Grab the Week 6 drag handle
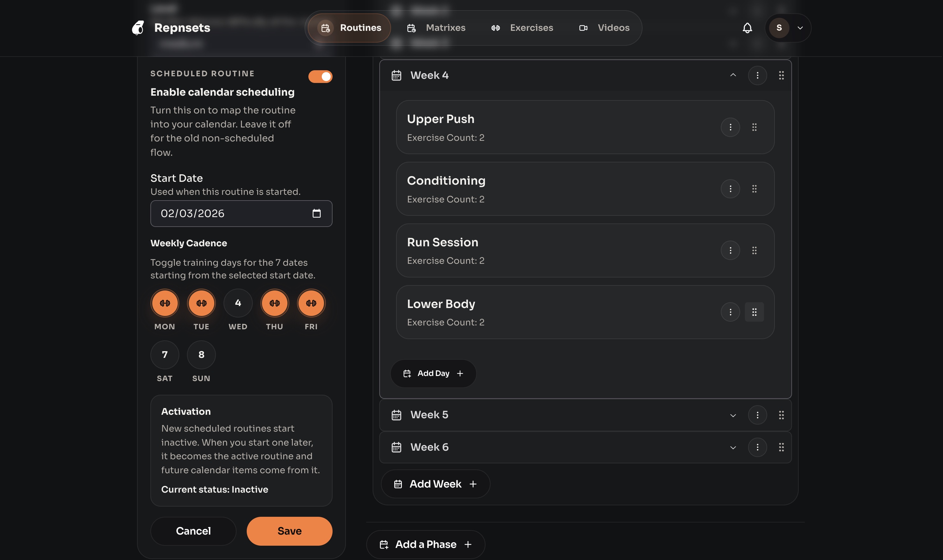 click(781, 447)
